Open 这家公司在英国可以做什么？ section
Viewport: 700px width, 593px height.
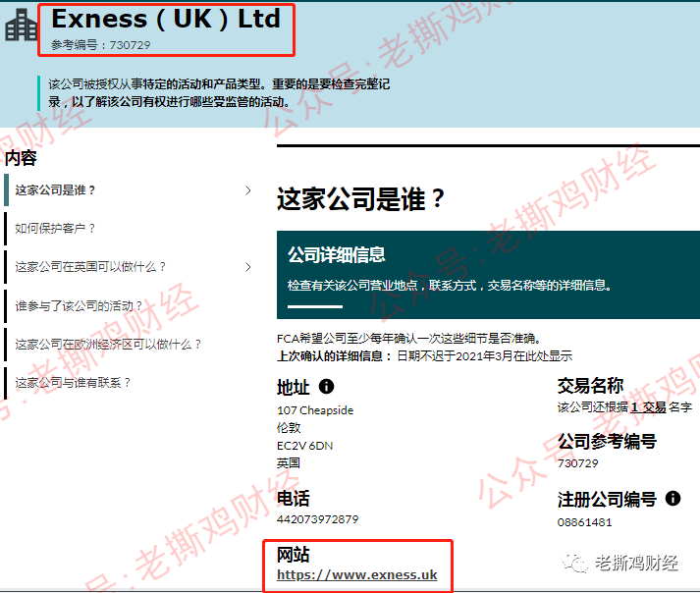(90, 267)
